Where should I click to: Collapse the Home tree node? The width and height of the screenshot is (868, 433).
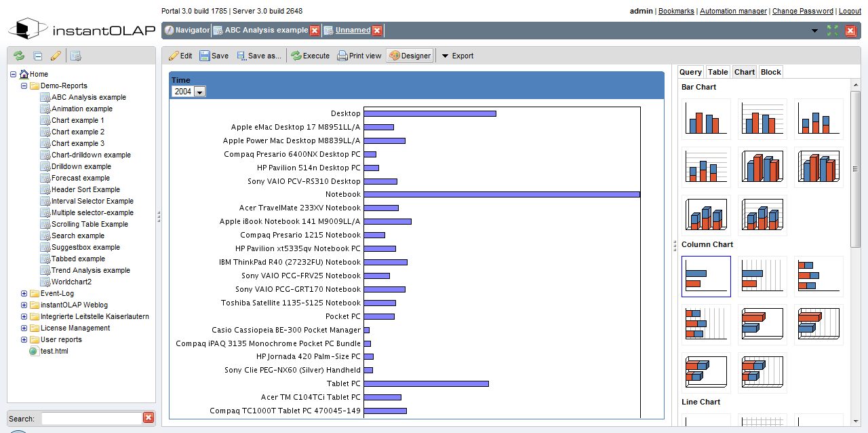pyautogui.click(x=14, y=74)
